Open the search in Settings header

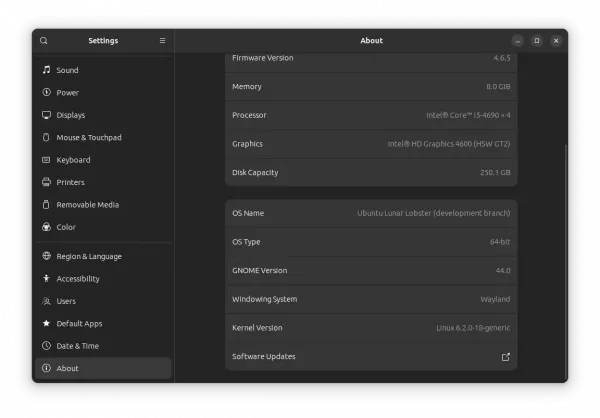tap(44, 41)
